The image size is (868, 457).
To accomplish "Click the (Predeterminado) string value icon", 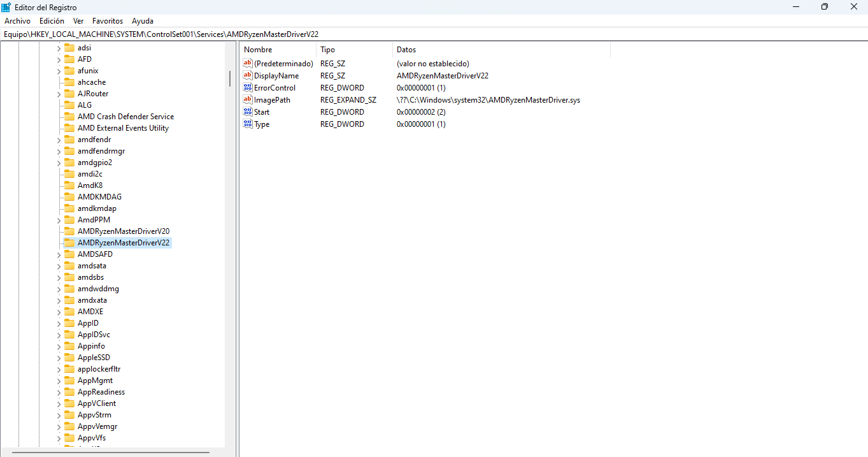I will (x=248, y=64).
